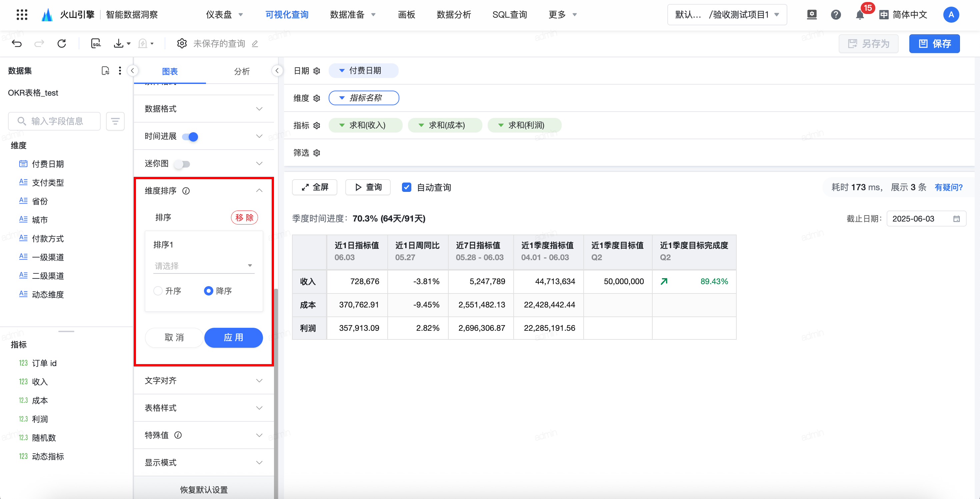
Task: Open the SQL view icon
Action: [x=96, y=44]
